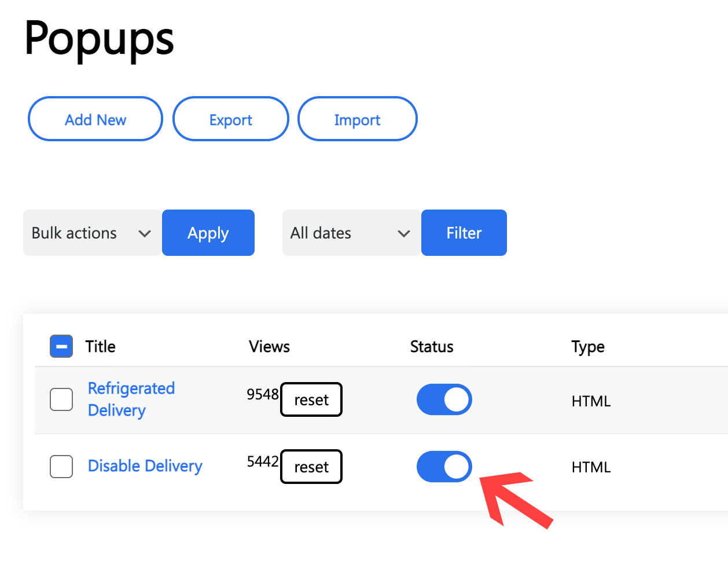Viewport: 728px width, 587px height.
Task: Sort by the Views column header
Action: [269, 347]
